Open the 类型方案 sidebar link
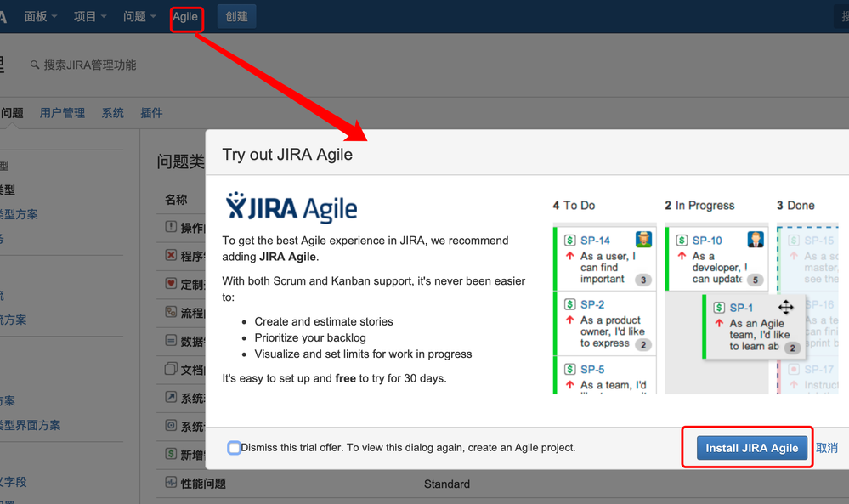This screenshot has width=849, height=504. [19, 214]
